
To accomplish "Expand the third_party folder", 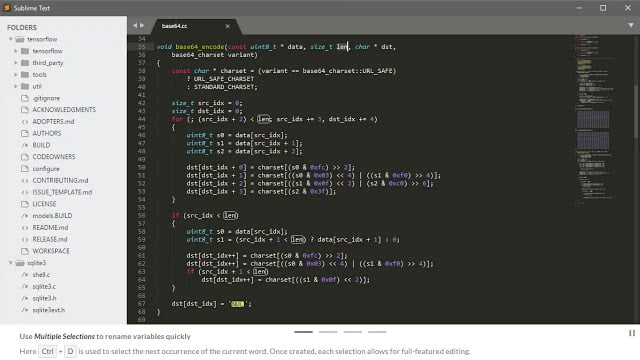I will [16, 63].
